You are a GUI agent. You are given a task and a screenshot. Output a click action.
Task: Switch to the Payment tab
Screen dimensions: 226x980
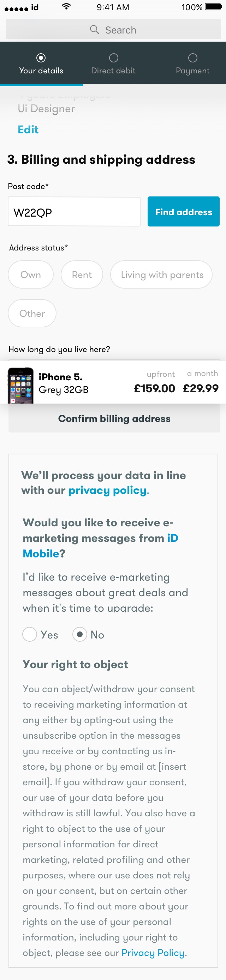click(x=192, y=63)
